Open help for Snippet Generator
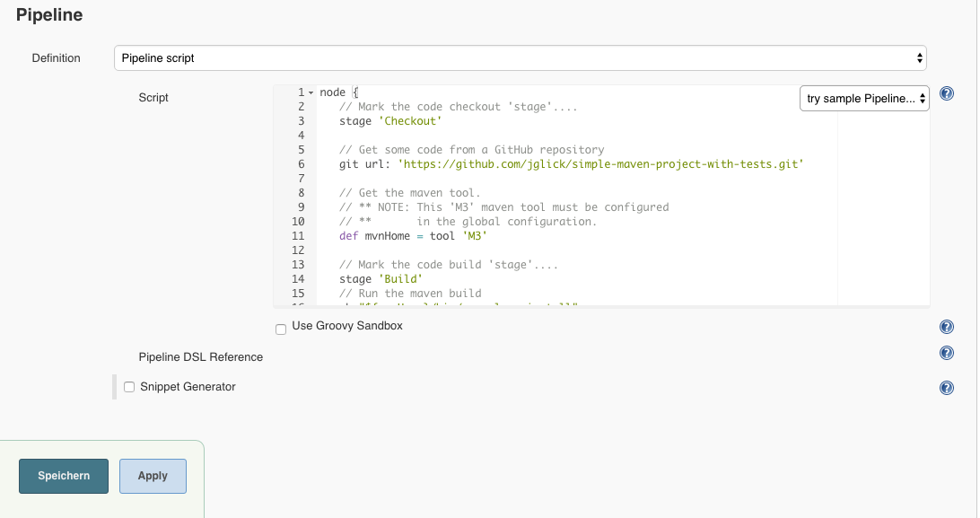Image resolution: width=980 pixels, height=518 pixels. click(x=946, y=388)
